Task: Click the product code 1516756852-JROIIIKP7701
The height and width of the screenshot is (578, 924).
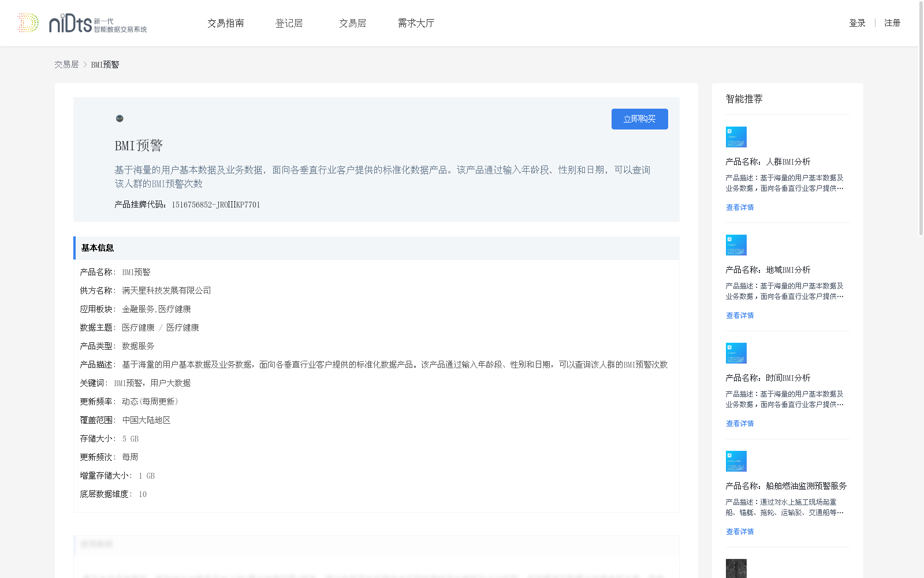Action: (x=216, y=205)
